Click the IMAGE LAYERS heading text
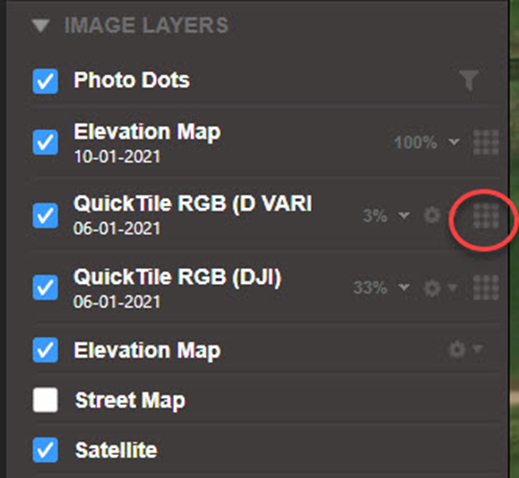Viewport: 519px width, 478px height. click(146, 25)
